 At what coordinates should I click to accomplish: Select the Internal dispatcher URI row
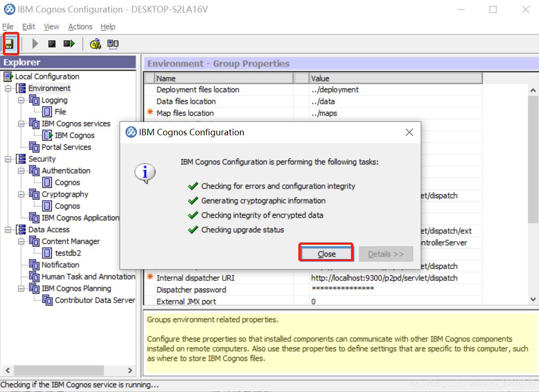(x=314, y=278)
